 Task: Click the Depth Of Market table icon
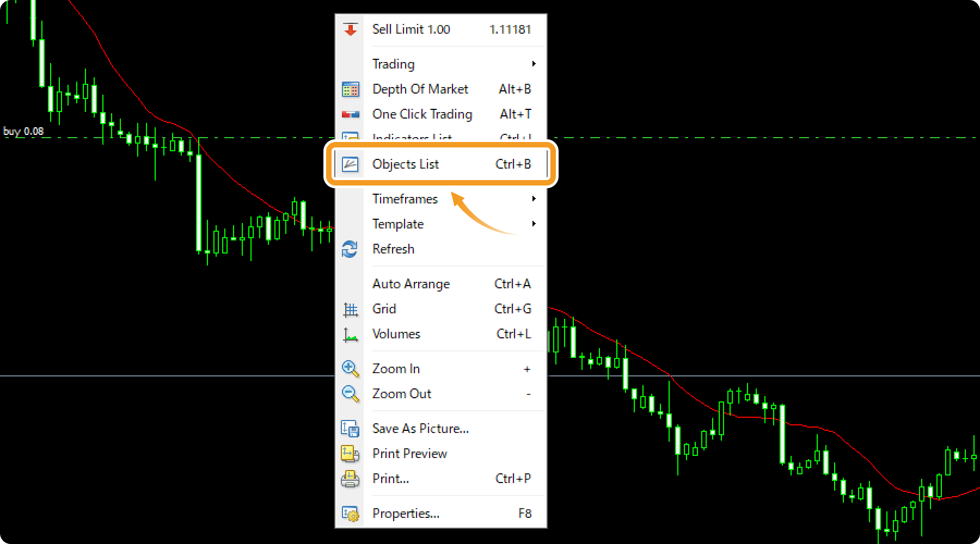[351, 89]
